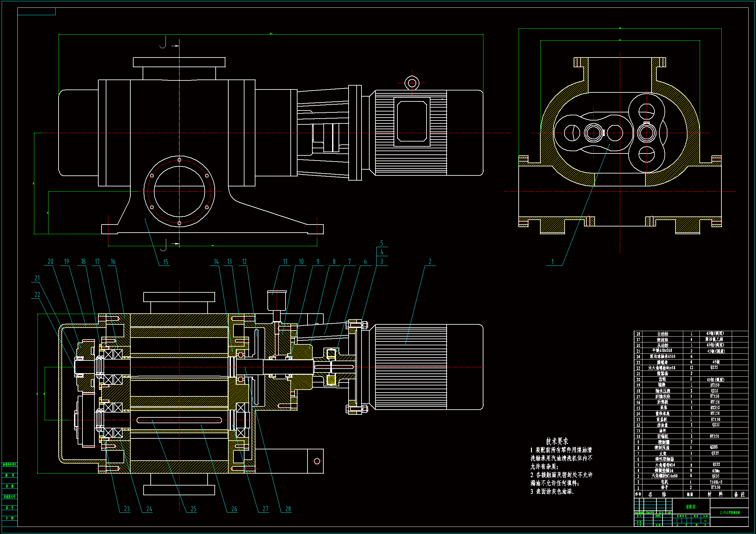The image size is (756, 534).
Task: Click the 电机 row in parts list
Action: click(664, 482)
